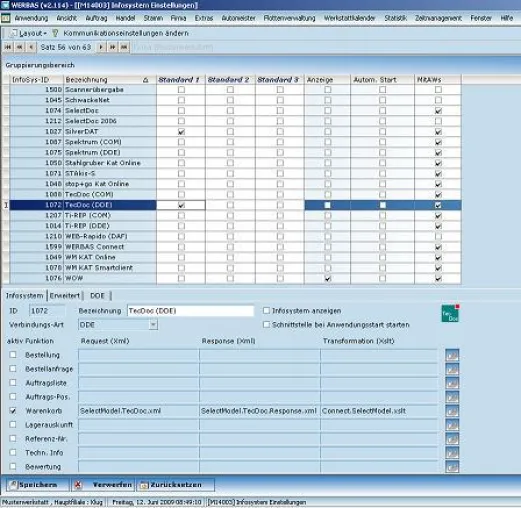
Task: Open file browse icon for Warenkorb row
Action: (452, 411)
